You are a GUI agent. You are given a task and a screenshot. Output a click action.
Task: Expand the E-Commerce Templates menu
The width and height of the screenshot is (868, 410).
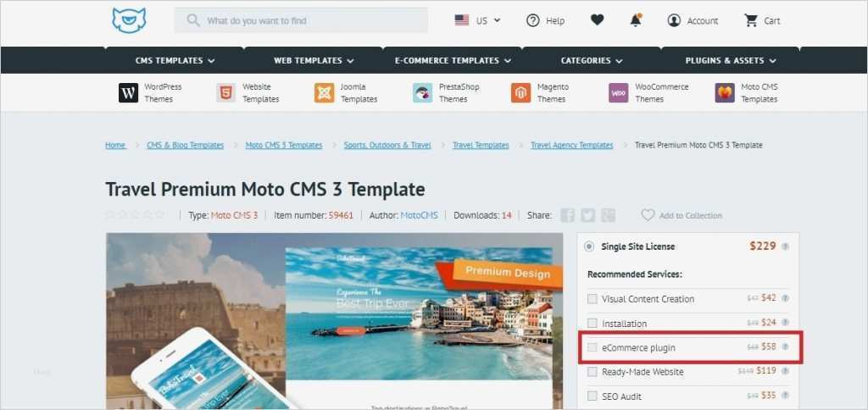(x=453, y=60)
